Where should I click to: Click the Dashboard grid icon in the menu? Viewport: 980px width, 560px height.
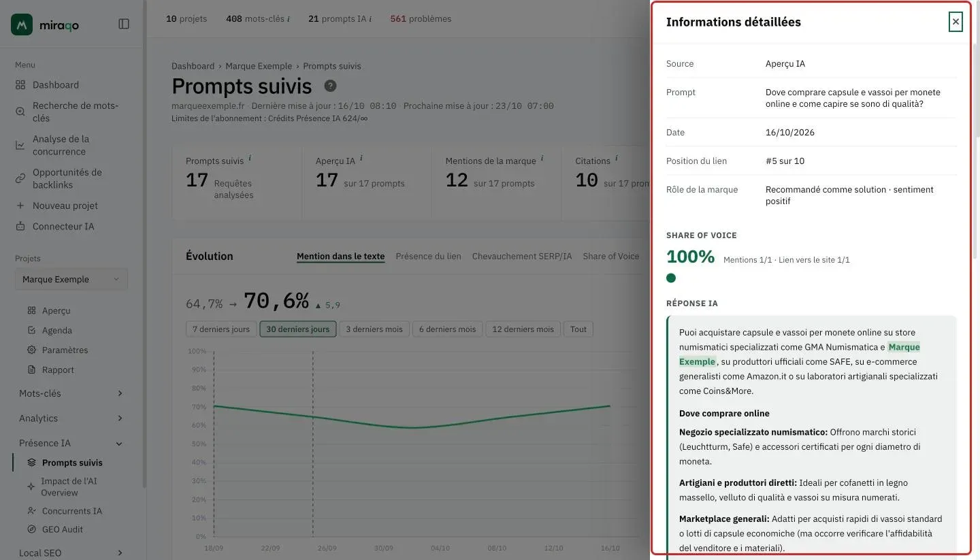[20, 85]
